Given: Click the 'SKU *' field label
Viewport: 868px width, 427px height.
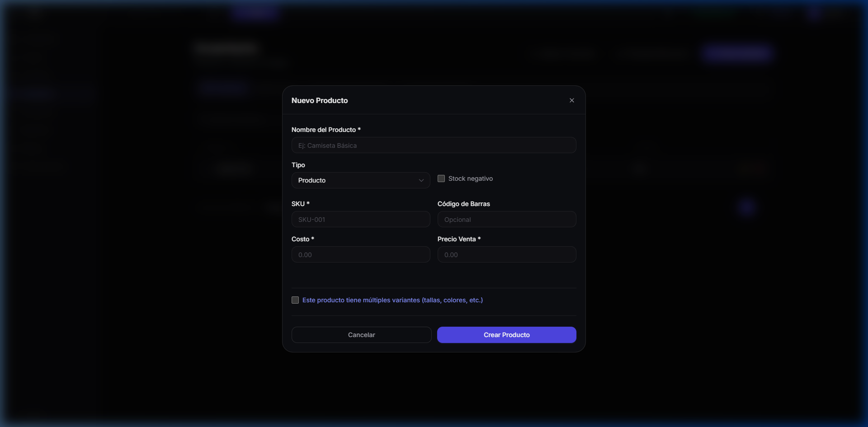Looking at the screenshot, I should [300, 204].
